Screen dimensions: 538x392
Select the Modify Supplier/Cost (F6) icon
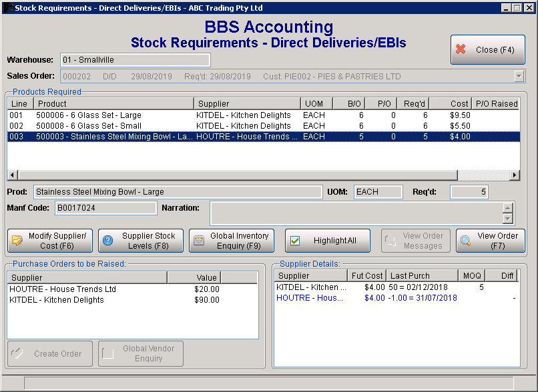[18, 240]
